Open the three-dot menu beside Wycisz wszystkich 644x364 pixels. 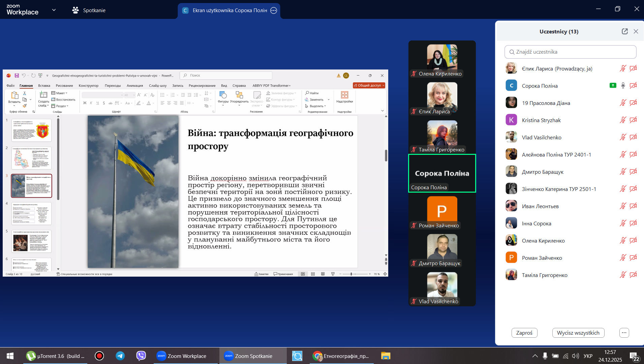[x=624, y=333]
